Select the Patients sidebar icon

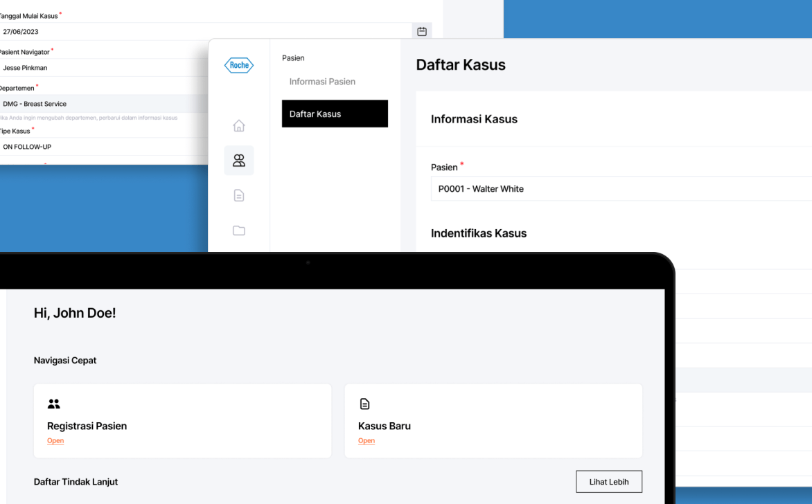pos(239,161)
